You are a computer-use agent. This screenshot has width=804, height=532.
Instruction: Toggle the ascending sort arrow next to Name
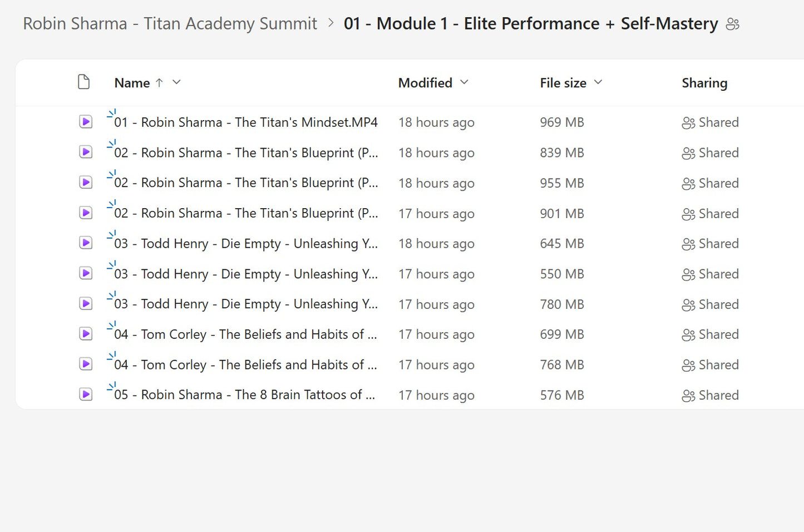point(160,82)
